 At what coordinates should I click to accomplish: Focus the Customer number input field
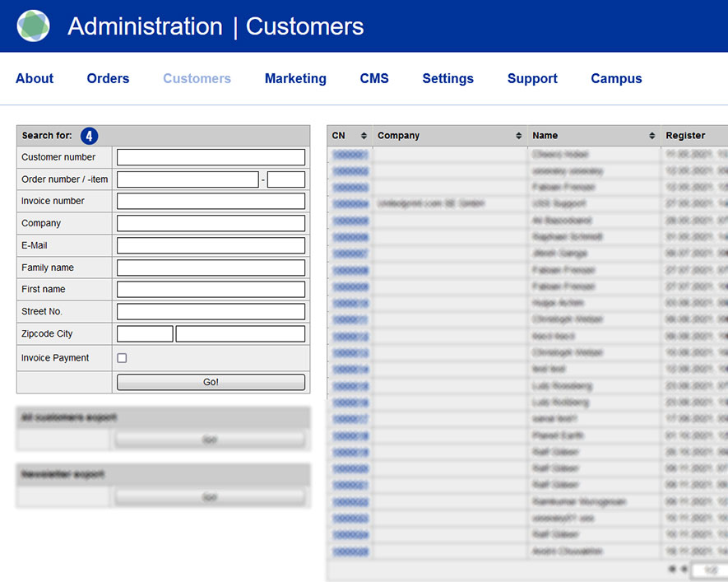click(211, 157)
